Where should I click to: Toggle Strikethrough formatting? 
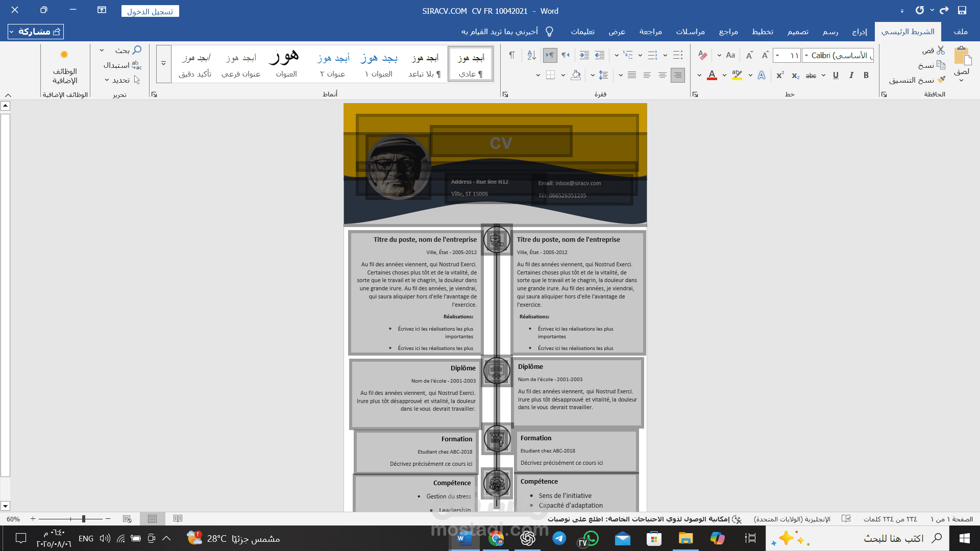point(811,76)
